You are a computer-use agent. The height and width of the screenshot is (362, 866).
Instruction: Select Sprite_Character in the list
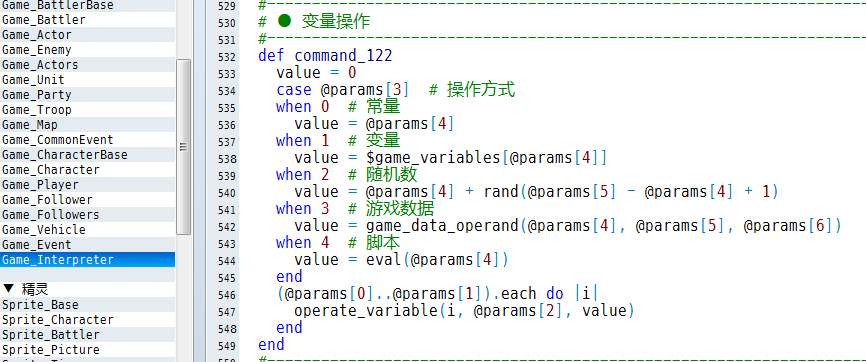pyautogui.click(x=87, y=319)
